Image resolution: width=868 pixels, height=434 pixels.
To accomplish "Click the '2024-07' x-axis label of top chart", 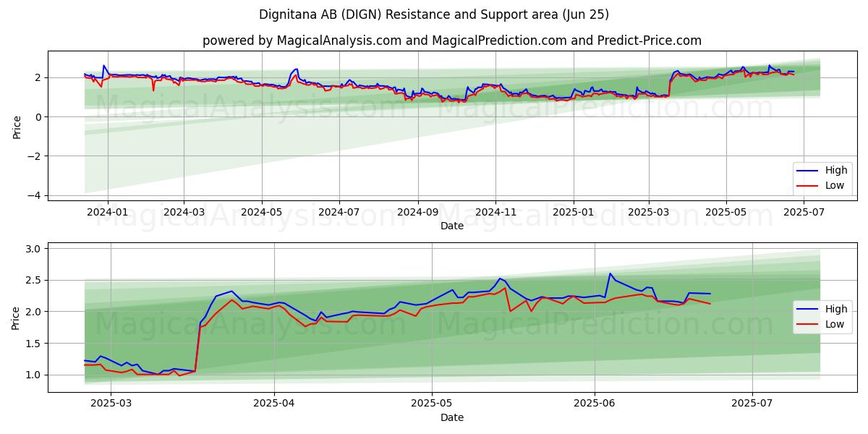I will click(x=339, y=213).
